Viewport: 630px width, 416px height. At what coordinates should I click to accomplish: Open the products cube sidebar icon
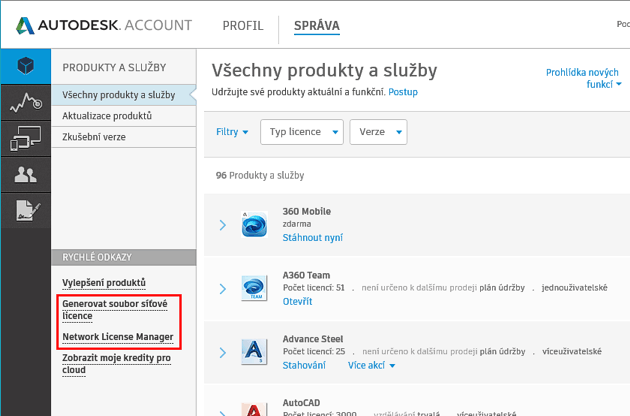point(26,66)
